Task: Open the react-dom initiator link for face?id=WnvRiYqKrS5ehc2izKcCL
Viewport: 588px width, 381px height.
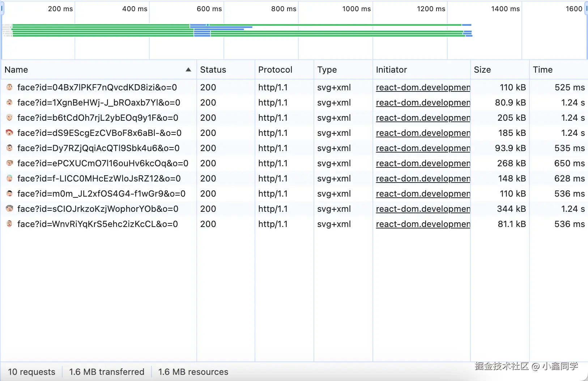Action: (423, 224)
